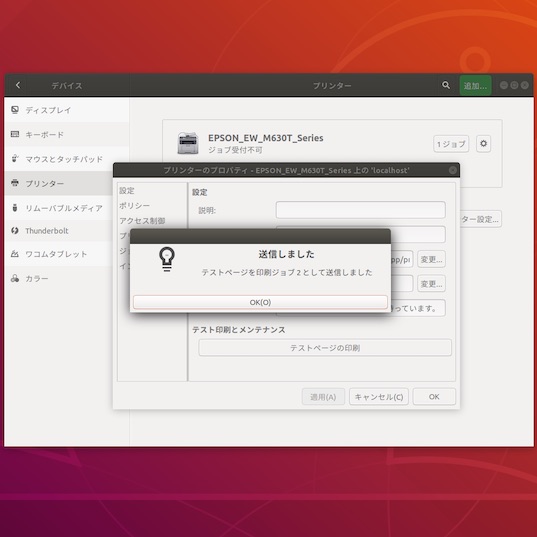Image resolution: width=537 pixels, height=537 pixels.
Task: Open search in Printers settings header
Action: (x=446, y=85)
